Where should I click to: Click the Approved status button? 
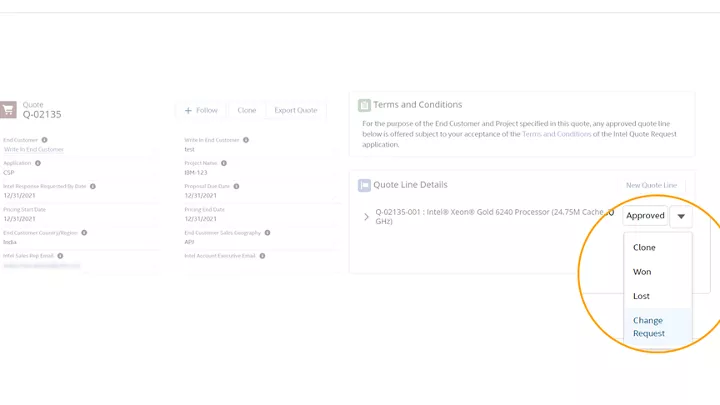(645, 215)
